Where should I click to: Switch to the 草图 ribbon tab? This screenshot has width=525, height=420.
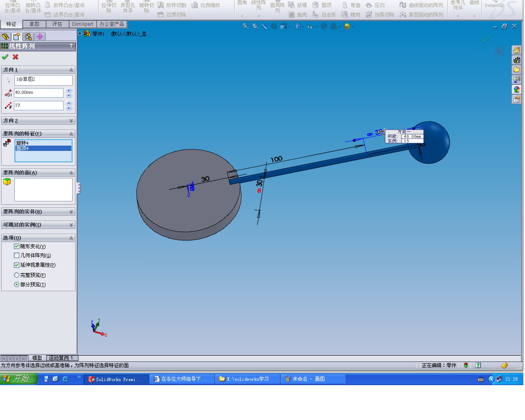[34, 24]
